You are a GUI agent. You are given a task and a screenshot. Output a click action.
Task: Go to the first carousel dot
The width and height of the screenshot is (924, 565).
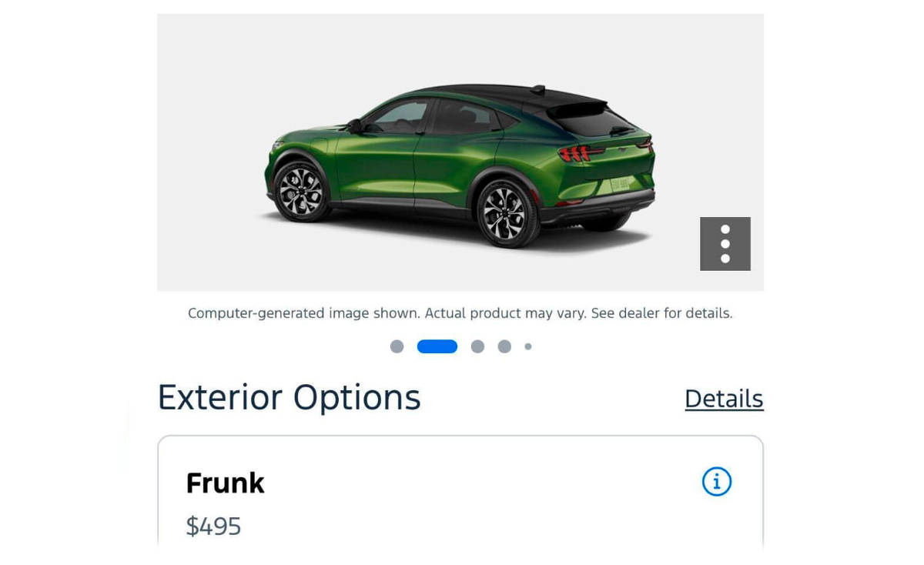click(x=397, y=346)
